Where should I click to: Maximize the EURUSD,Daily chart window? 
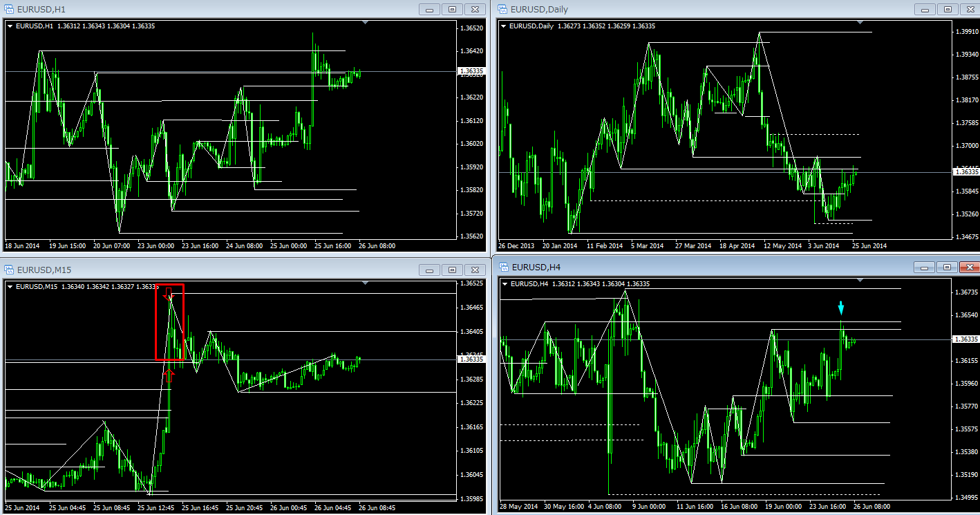(x=946, y=9)
